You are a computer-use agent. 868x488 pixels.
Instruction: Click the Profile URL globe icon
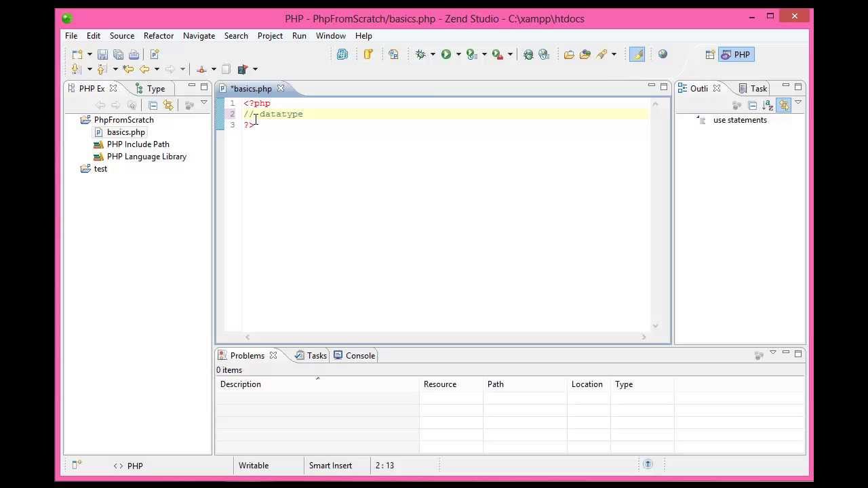coord(544,55)
